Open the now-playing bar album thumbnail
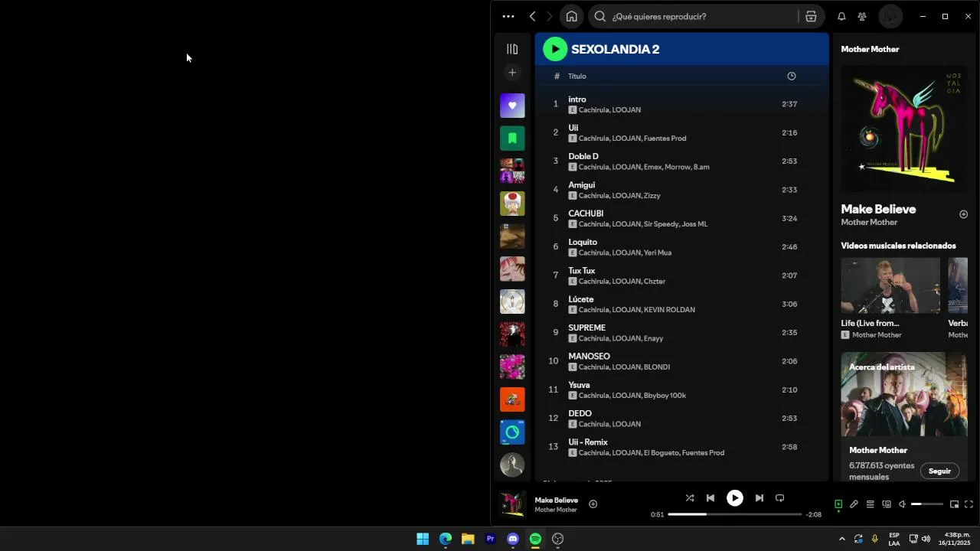980x551 pixels. [x=512, y=504]
